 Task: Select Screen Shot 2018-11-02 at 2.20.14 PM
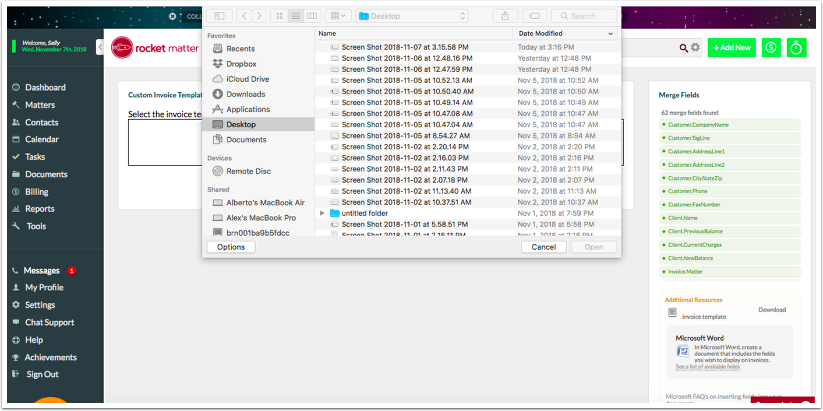click(467, 147)
